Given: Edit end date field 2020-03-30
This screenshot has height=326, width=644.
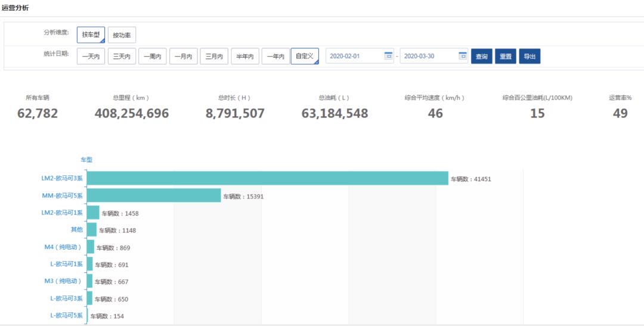Looking at the screenshot, I should point(428,57).
